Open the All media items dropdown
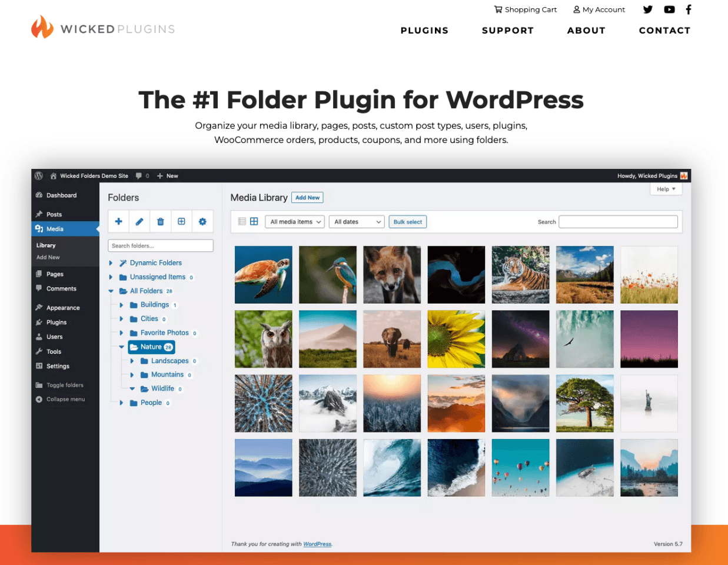Image resolution: width=728 pixels, height=565 pixels. tap(295, 222)
